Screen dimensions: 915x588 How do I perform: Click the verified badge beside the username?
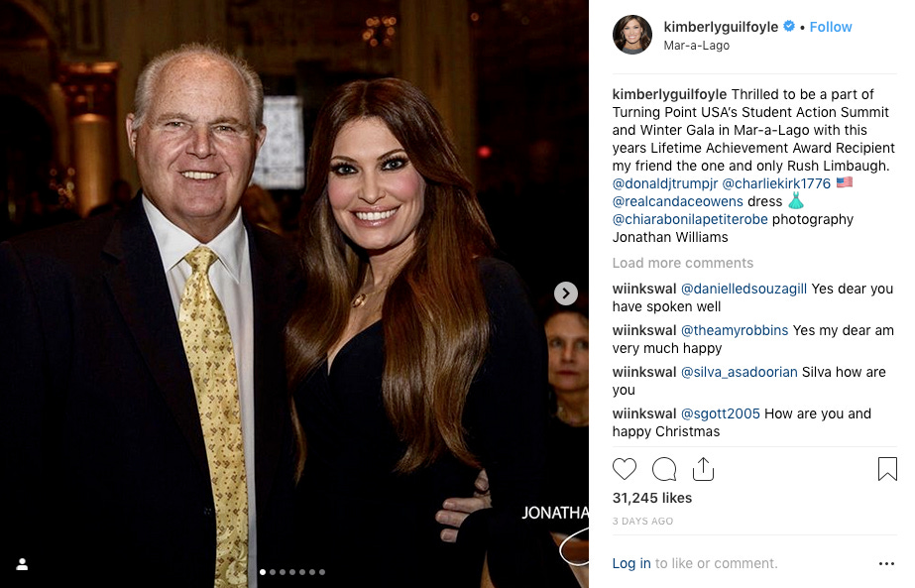click(788, 26)
